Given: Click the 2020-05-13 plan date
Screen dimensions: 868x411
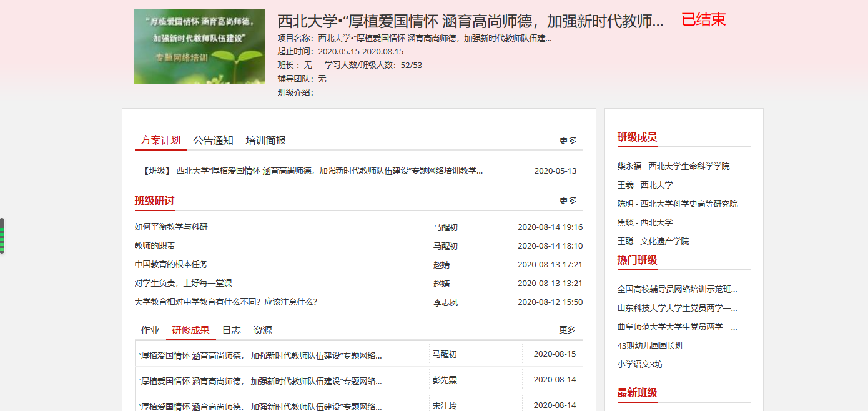Looking at the screenshot, I should coord(556,171).
